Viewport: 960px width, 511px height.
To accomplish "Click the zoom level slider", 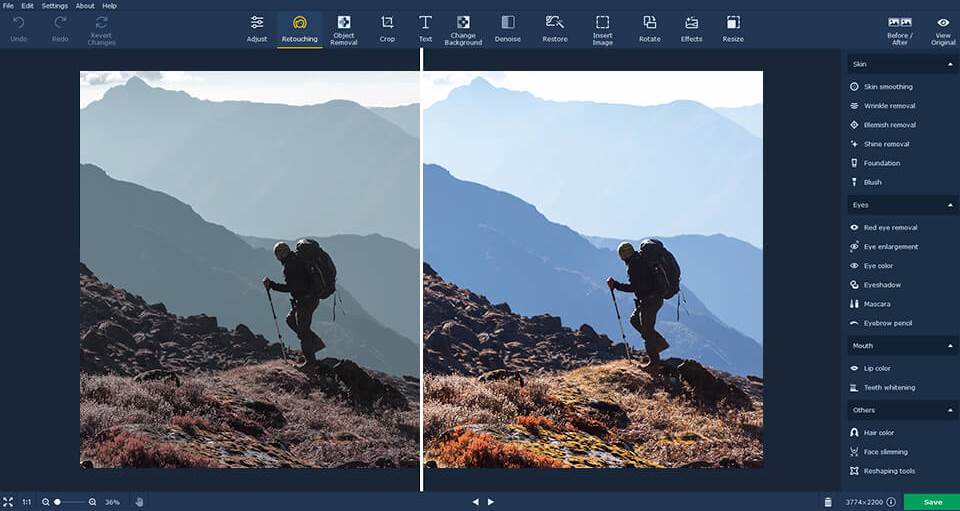I will tap(69, 502).
